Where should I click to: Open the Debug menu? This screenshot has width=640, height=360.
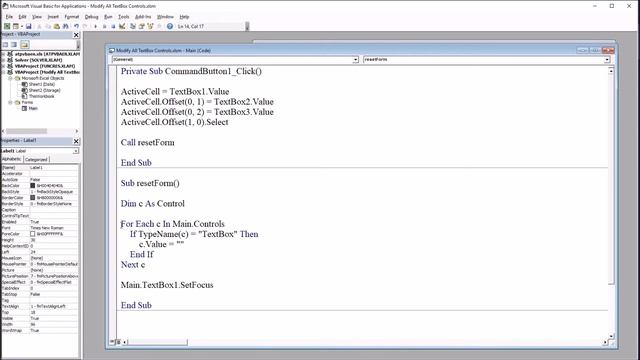pos(91,17)
